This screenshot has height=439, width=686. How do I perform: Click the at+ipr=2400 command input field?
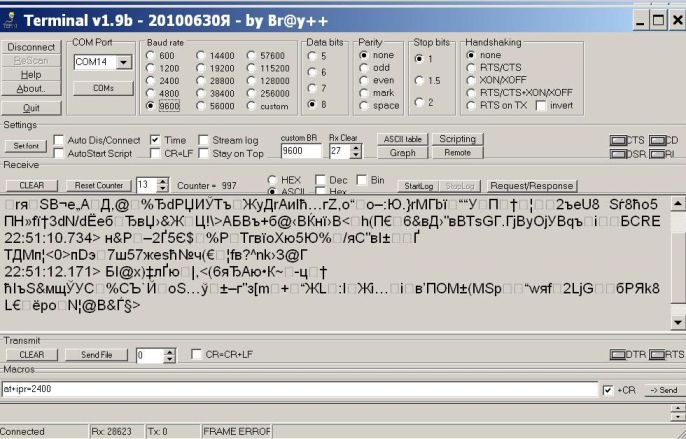[300, 389]
